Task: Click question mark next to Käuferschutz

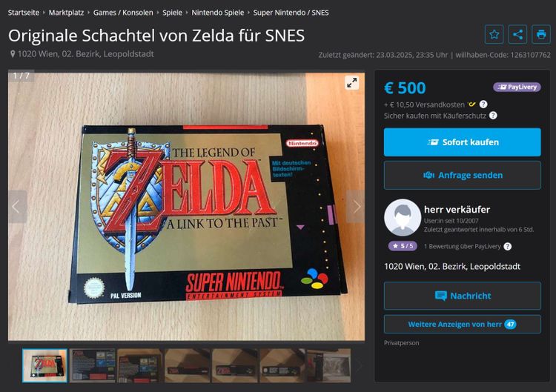Action: (x=493, y=115)
